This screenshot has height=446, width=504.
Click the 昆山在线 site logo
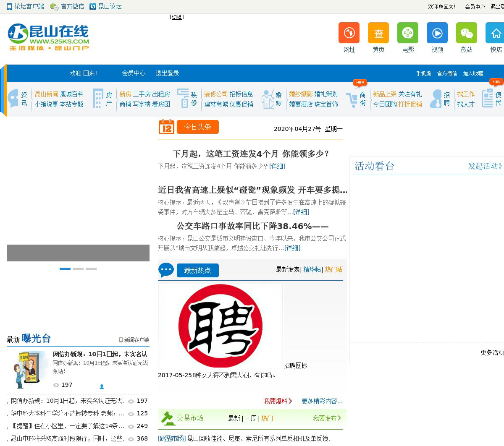click(49, 37)
